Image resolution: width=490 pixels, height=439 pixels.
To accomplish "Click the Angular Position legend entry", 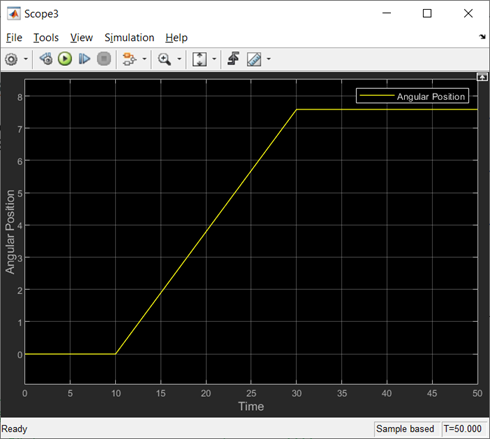I will click(412, 96).
